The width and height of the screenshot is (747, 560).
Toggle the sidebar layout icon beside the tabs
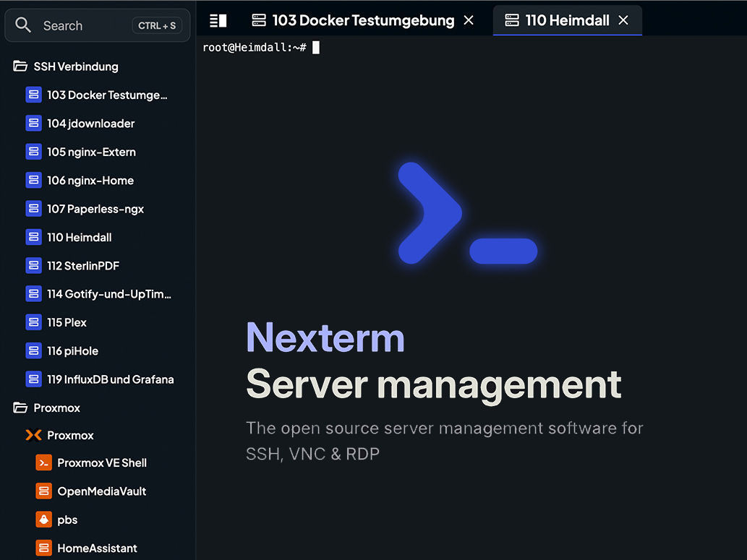(x=218, y=20)
